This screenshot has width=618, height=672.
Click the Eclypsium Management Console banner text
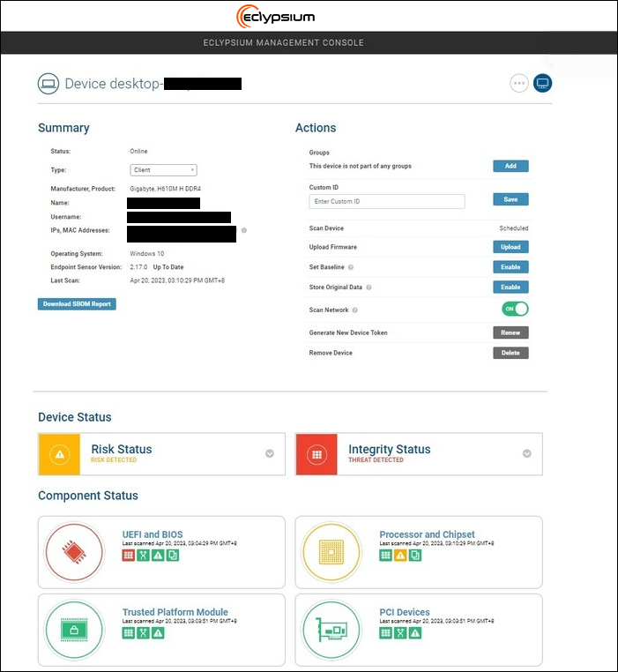(284, 43)
